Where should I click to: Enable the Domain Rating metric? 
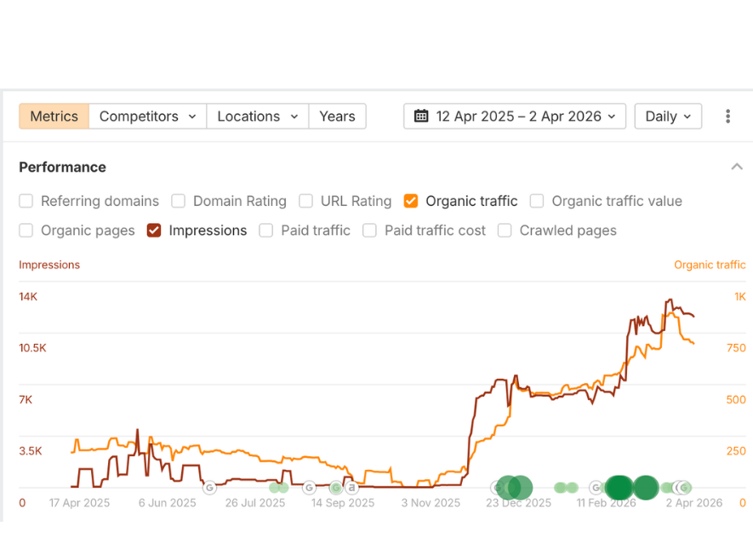click(x=179, y=201)
